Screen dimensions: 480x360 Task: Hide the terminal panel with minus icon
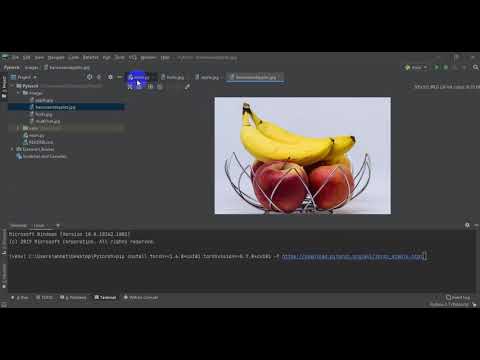click(476, 225)
